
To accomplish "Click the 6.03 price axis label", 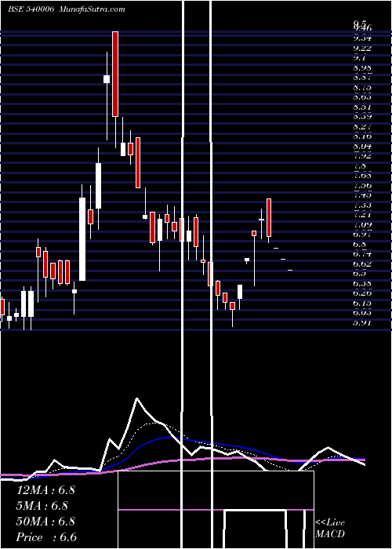I will coord(362,312).
